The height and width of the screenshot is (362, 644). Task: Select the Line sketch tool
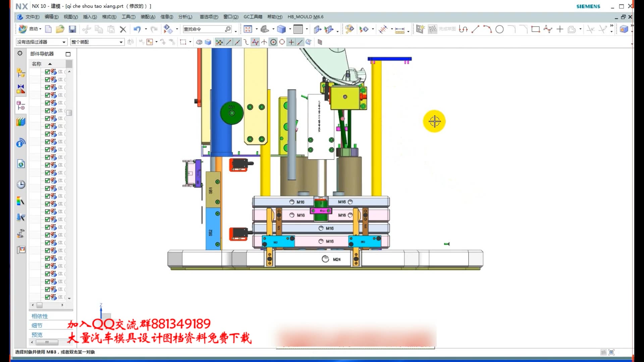(475, 29)
